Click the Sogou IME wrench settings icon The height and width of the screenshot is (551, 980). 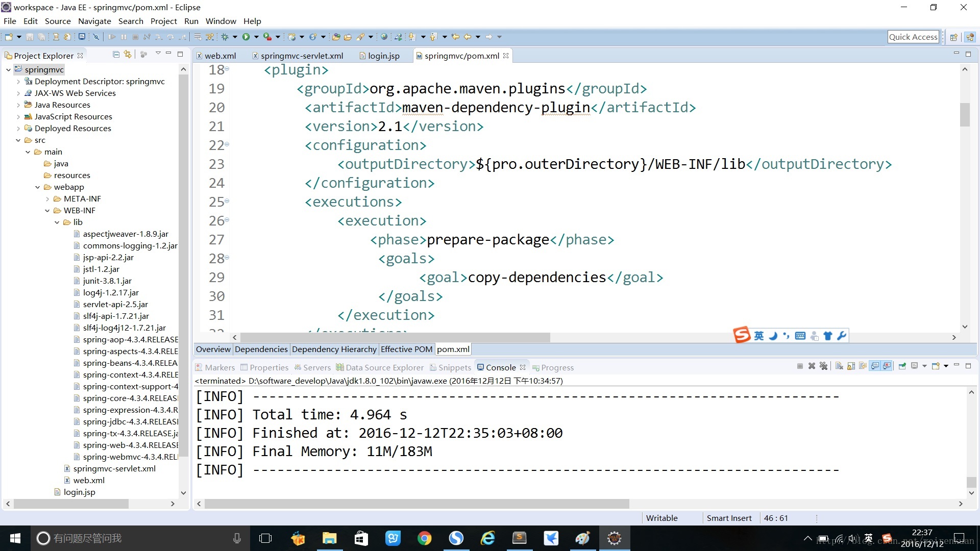click(x=842, y=335)
